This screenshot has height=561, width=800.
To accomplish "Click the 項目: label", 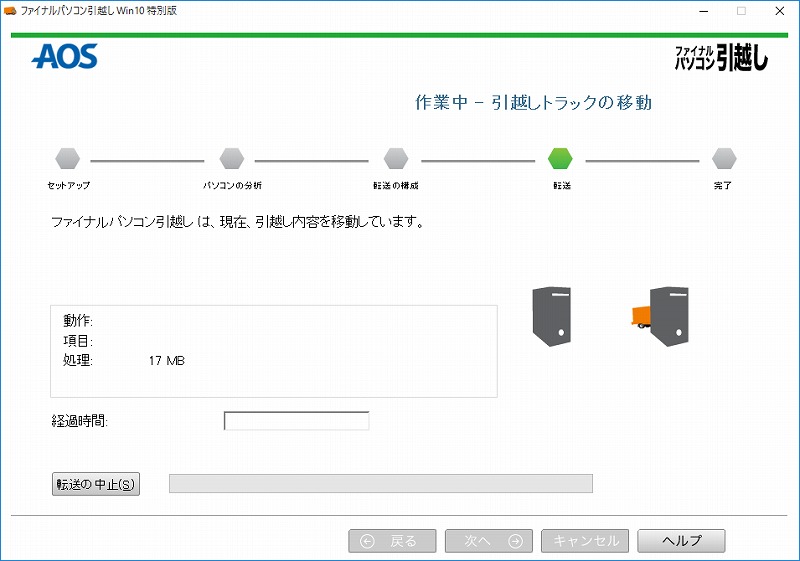I will point(78,341).
